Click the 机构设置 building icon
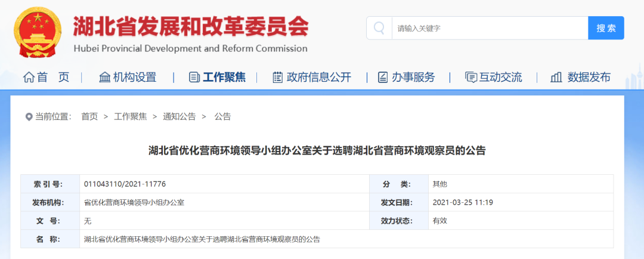This screenshot has height=259, width=644. click(105, 77)
